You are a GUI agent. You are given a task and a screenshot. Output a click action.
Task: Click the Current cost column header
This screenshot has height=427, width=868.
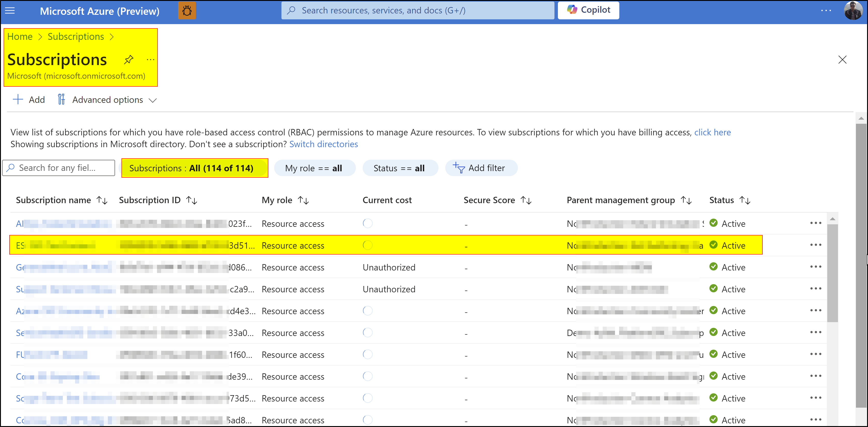(387, 200)
